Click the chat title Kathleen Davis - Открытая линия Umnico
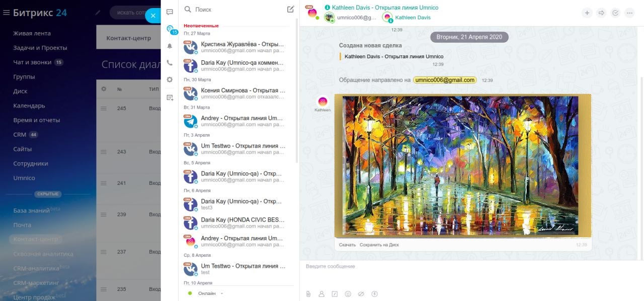 (x=385, y=8)
